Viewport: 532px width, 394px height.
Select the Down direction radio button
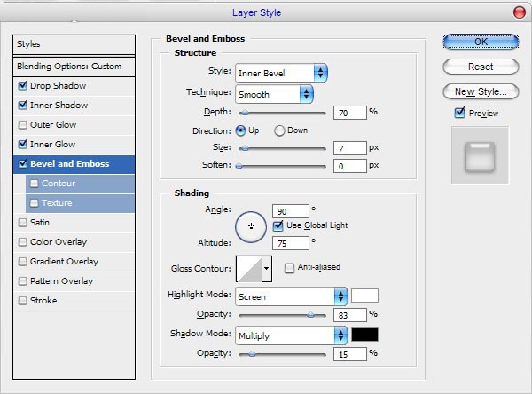click(279, 130)
